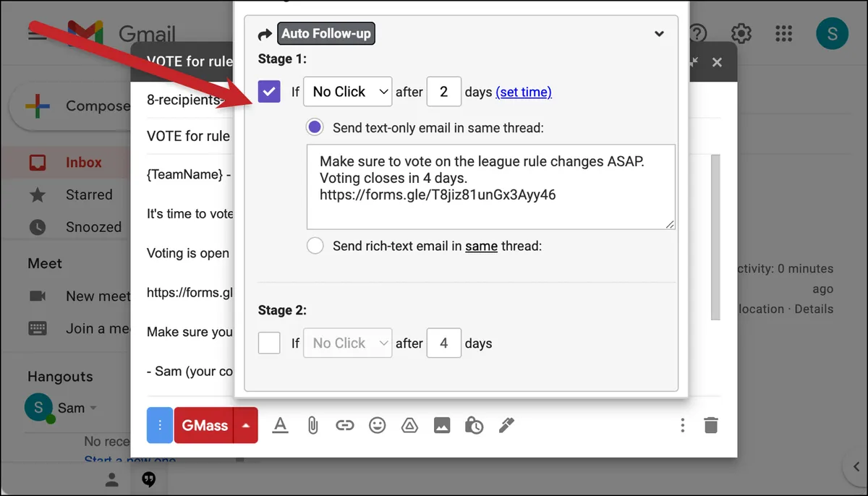The width and height of the screenshot is (868, 496).
Task: Click the red GMass send button
Action: click(x=204, y=425)
